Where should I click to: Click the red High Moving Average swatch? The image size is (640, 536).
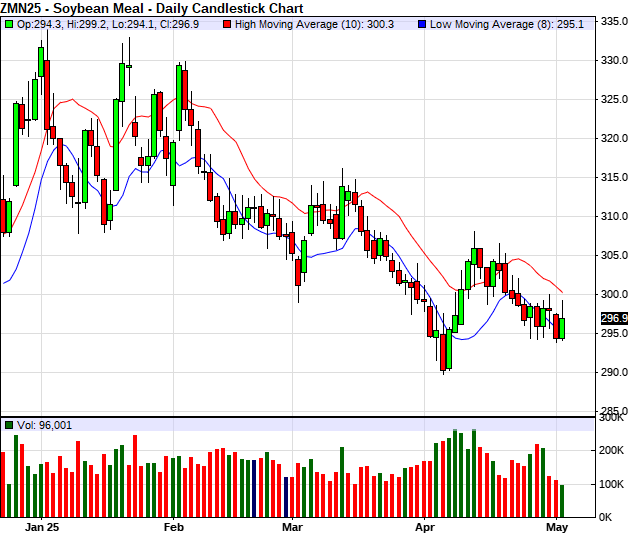(227, 22)
